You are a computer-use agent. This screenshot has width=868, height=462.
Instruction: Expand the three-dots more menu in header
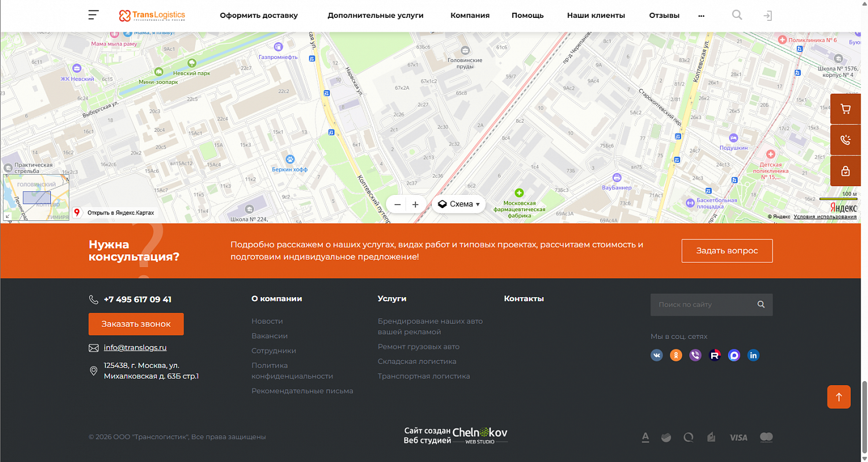pyautogui.click(x=701, y=16)
